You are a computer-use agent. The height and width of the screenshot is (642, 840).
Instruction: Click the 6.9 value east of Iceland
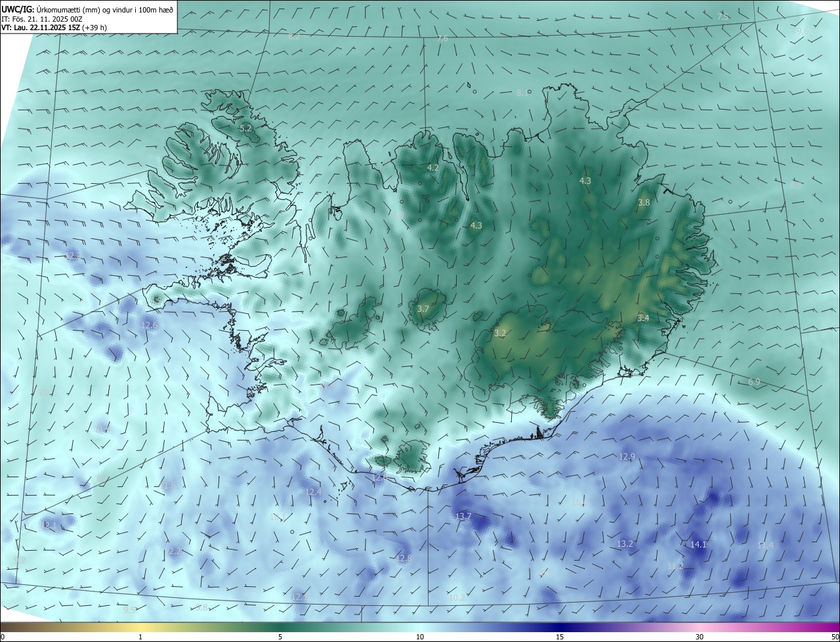(754, 382)
